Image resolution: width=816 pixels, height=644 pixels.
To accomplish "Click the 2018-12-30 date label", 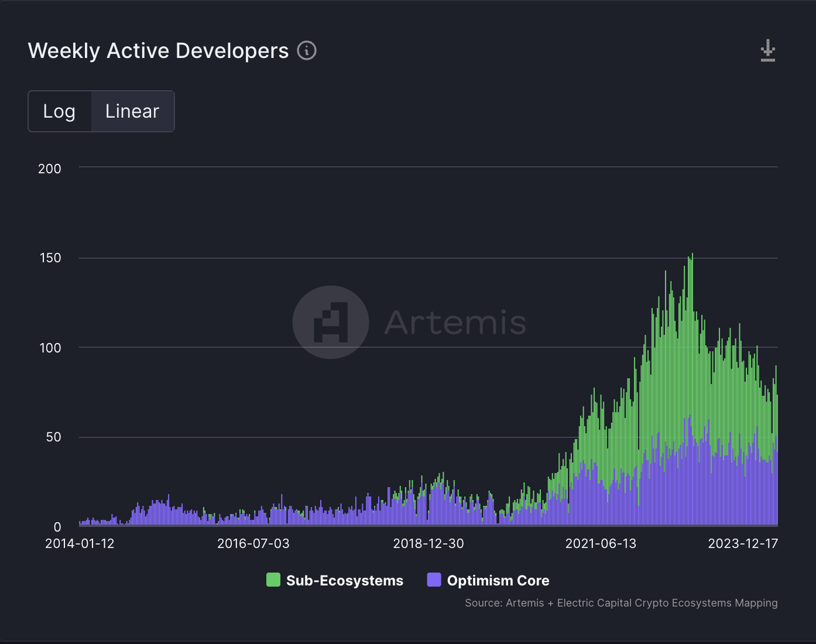I will point(428,543).
